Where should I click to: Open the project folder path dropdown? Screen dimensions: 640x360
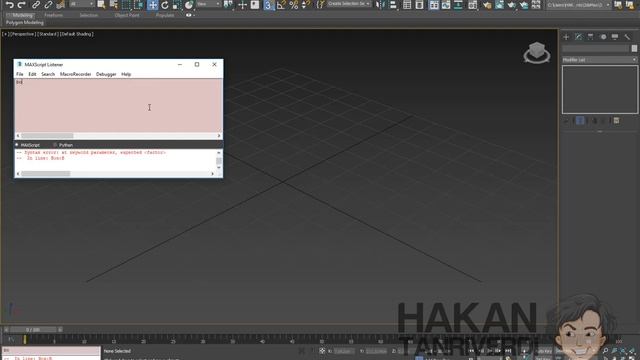pyautogui.click(x=579, y=5)
